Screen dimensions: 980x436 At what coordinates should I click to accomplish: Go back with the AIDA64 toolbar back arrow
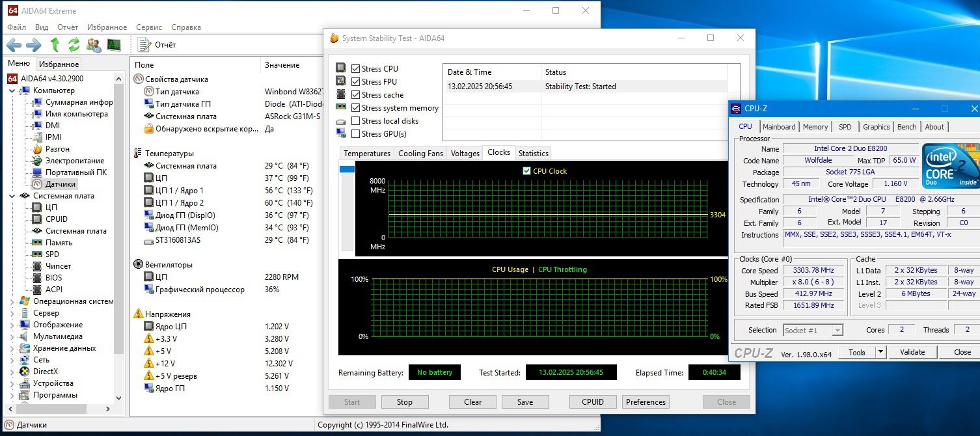coord(14,45)
